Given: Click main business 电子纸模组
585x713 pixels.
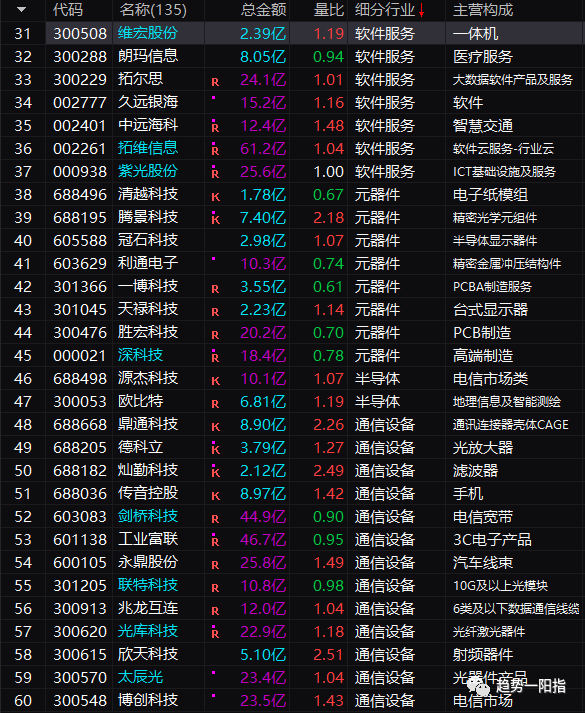Looking at the screenshot, I should pyautogui.click(x=490, y=195).
